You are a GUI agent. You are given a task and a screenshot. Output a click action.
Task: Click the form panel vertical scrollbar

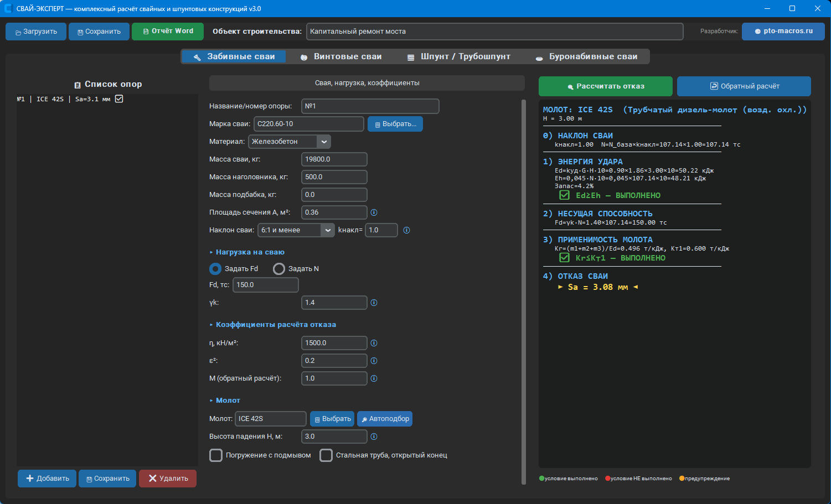tap(524, 292)
